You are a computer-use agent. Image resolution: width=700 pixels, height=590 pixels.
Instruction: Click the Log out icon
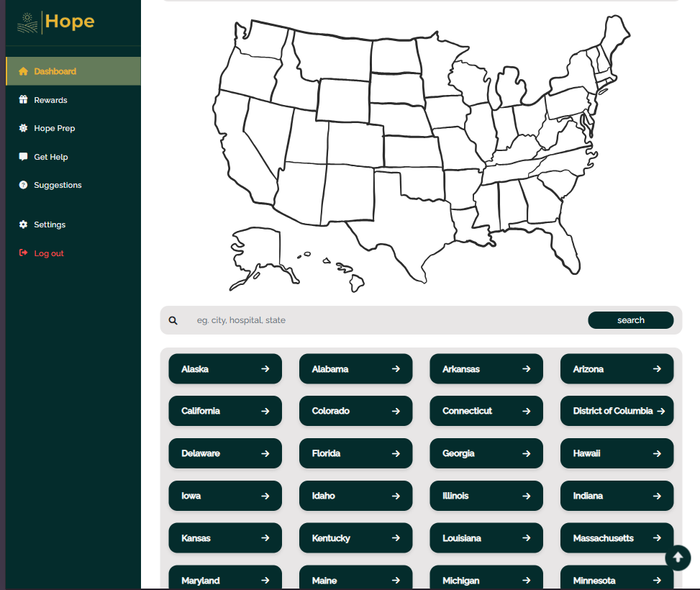point(23,253)
